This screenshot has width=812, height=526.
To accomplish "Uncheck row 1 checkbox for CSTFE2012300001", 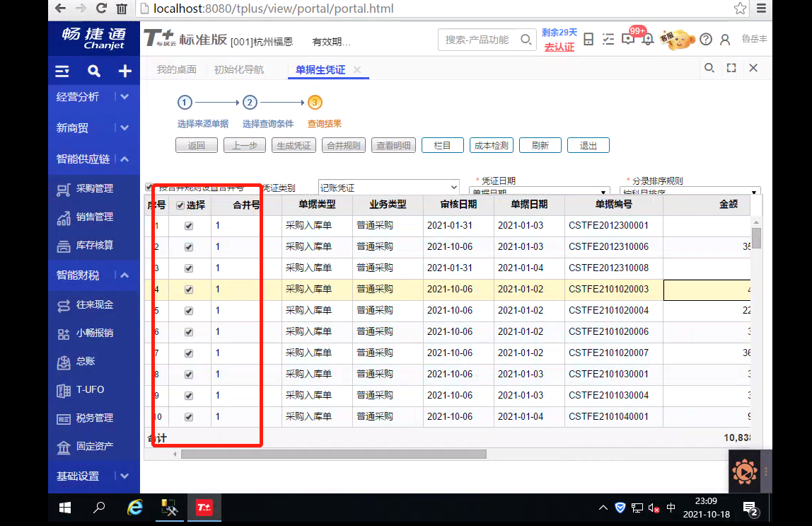I will click(x=189, y=226).
